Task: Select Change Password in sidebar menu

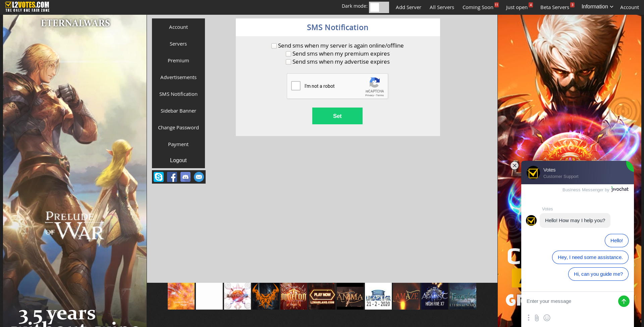Action: pos(178,128)
